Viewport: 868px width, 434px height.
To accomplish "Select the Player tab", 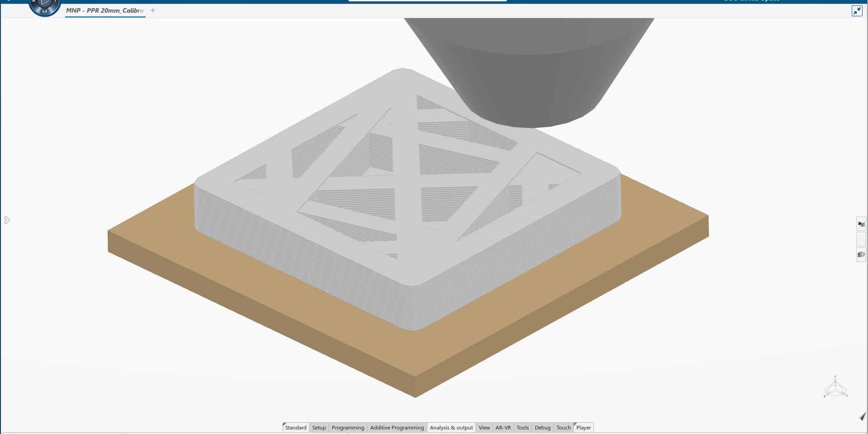I will pyautogui.click(x=583, y=428).
